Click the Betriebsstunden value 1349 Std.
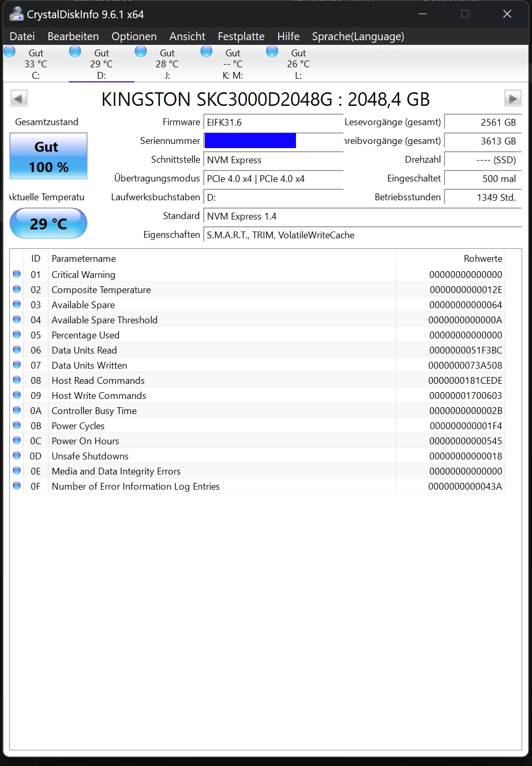The height and width of the screenshot is (766, 532). [x=482, y=198]
